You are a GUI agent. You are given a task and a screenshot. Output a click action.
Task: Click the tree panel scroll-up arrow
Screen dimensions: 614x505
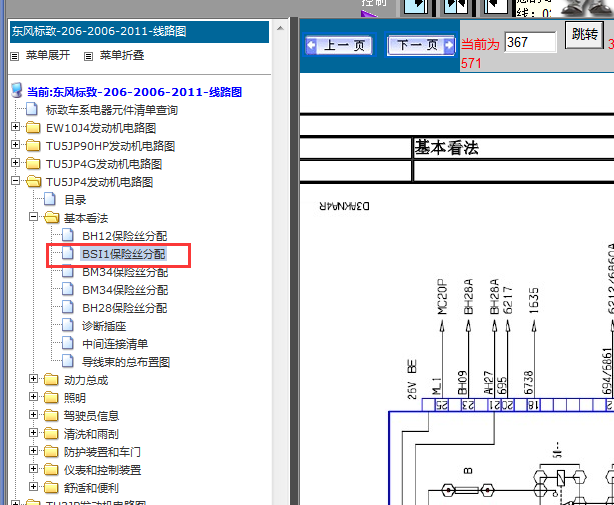pos(280,28)
